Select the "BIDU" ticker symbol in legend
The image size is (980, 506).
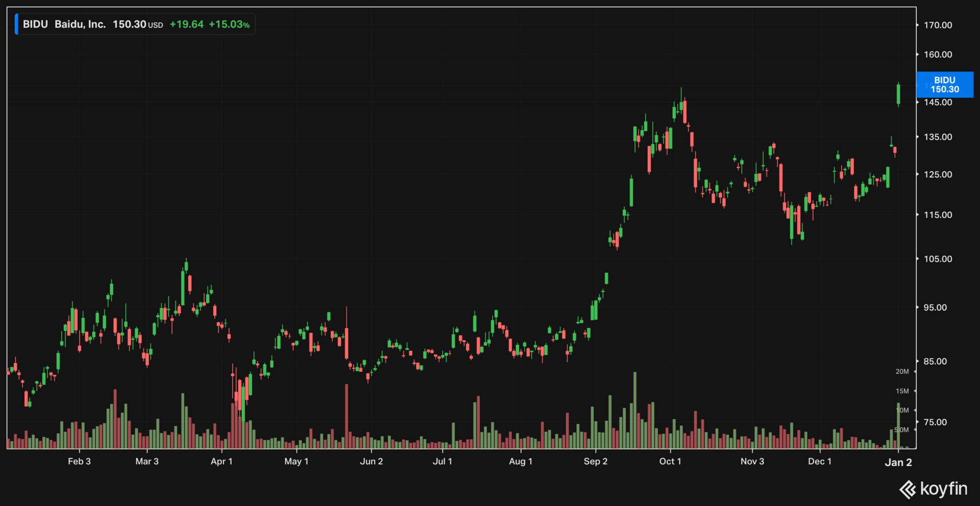tap(35, 24)
